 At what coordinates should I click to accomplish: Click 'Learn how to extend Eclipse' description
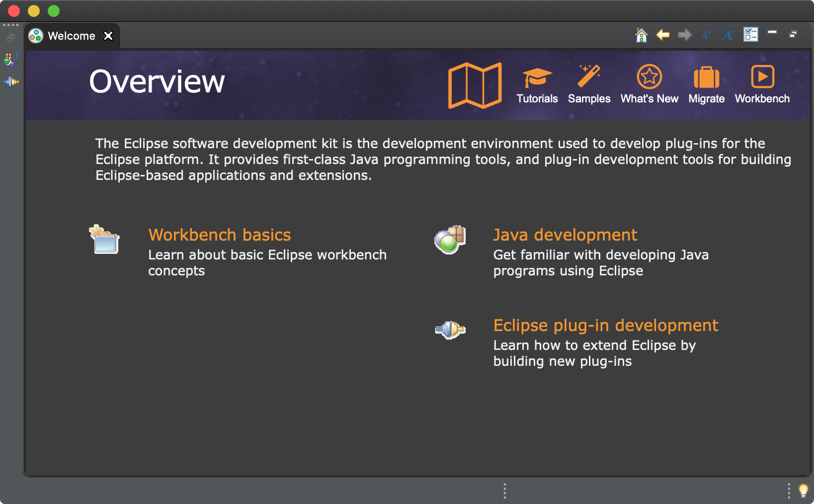594,353
